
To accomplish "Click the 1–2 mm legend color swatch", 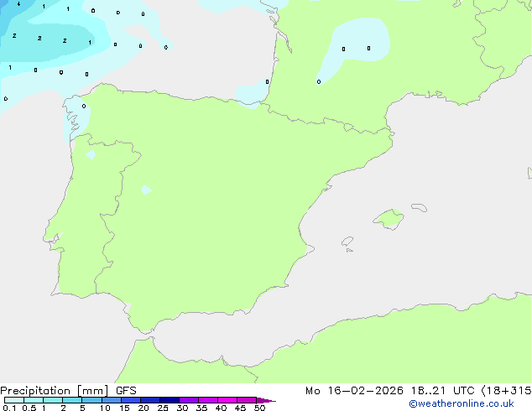I will point(53,400).
